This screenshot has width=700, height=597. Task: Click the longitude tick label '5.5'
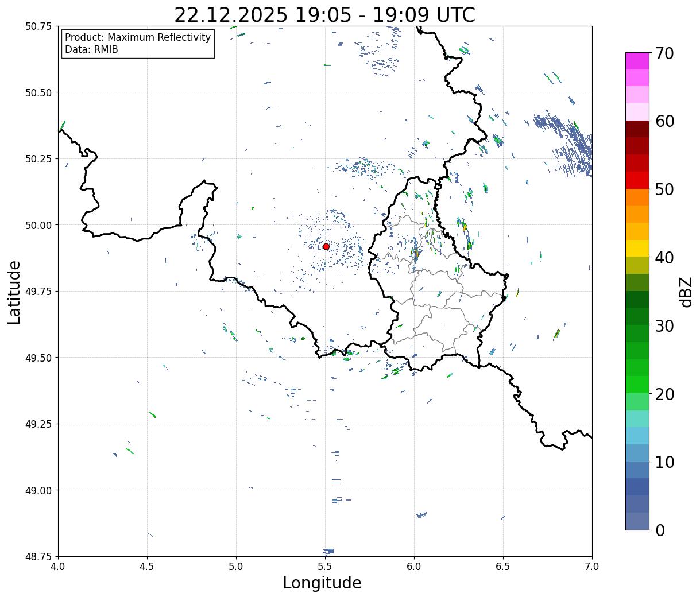(325, 566)
